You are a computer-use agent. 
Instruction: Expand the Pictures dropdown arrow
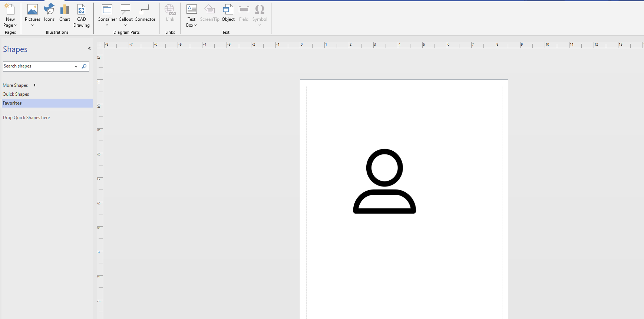point(33,25)
